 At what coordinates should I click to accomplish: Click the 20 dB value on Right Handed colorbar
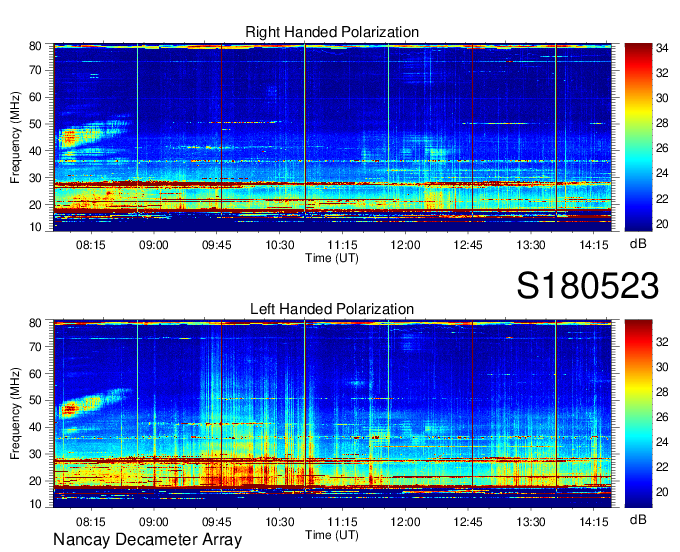pos(662,224)
